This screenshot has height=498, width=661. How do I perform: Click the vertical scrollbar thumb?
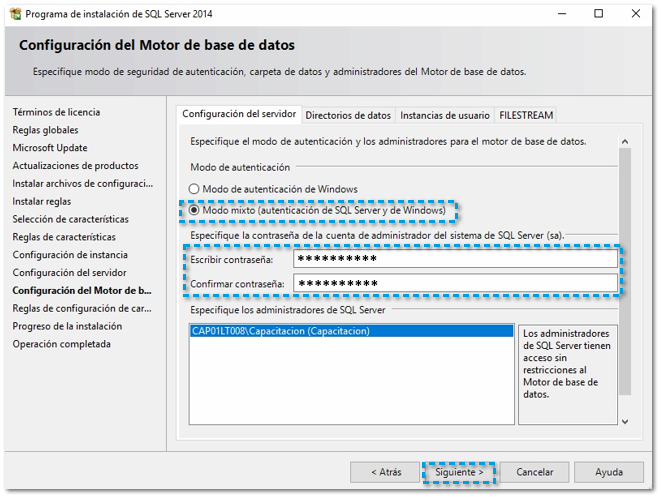pos(625,271)
